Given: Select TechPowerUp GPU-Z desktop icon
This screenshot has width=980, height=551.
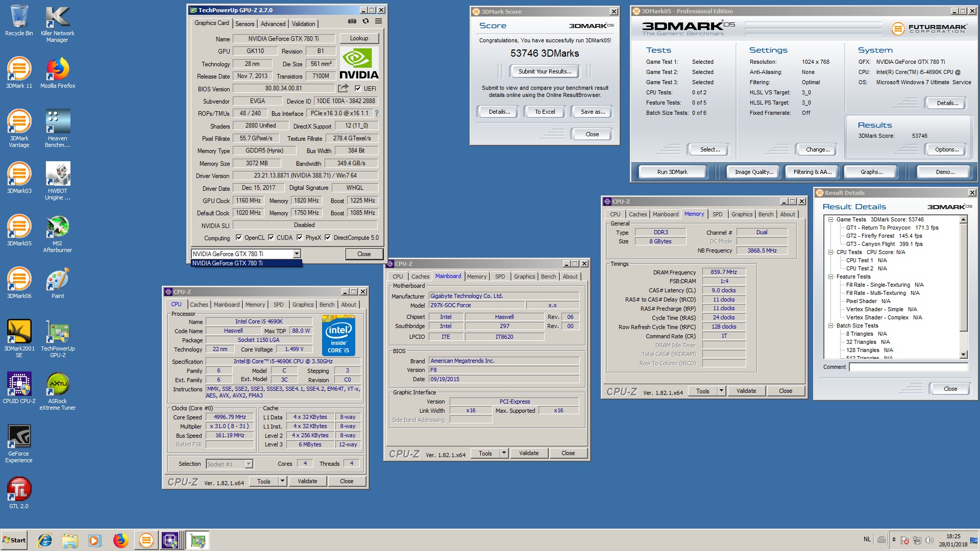Looking at the screenshot, I should [x=58, y=339].
